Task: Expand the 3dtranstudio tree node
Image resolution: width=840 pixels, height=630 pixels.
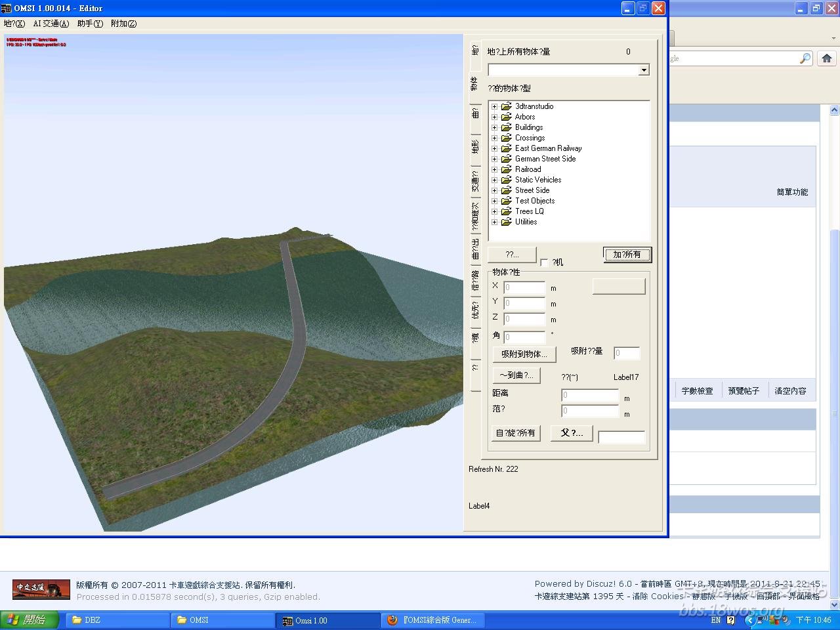Action: click(x=494, y=106)
